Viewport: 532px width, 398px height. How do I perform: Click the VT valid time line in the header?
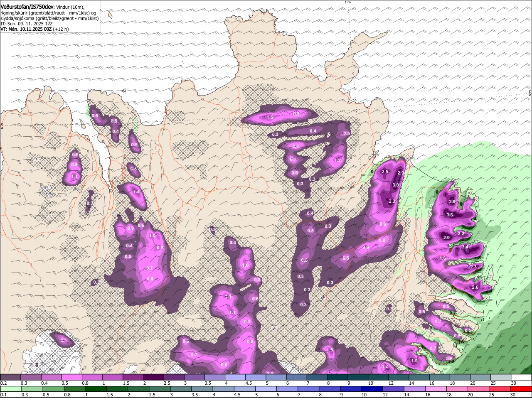[34, 29]
